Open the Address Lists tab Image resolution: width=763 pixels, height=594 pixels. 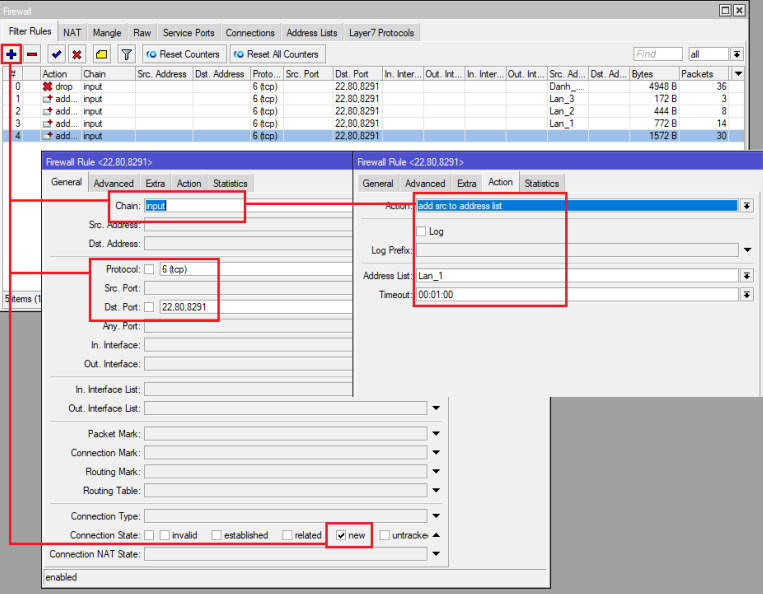click(x=313, y=33)
